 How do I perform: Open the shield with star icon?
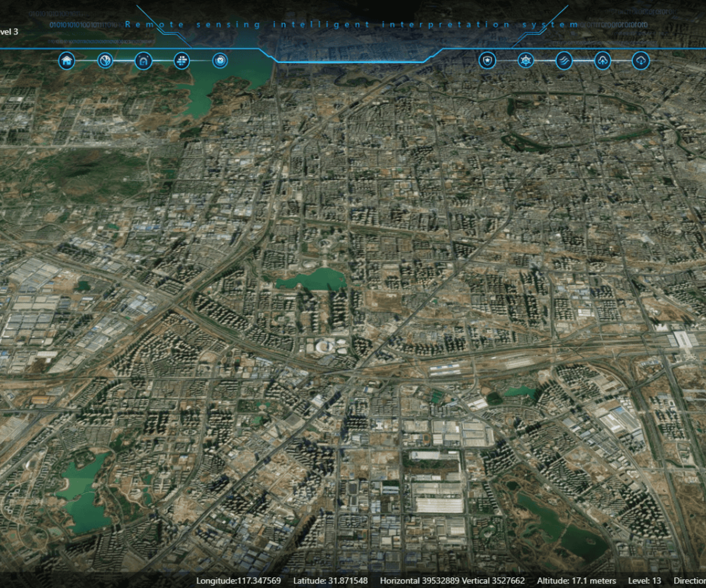[487, 61]
